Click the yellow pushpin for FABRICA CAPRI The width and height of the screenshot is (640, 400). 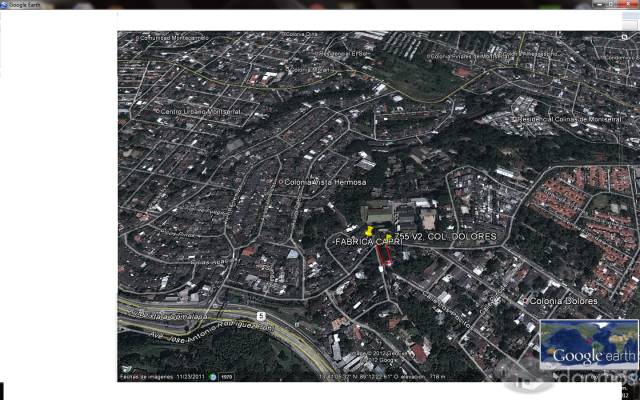[x=369, y=231]
